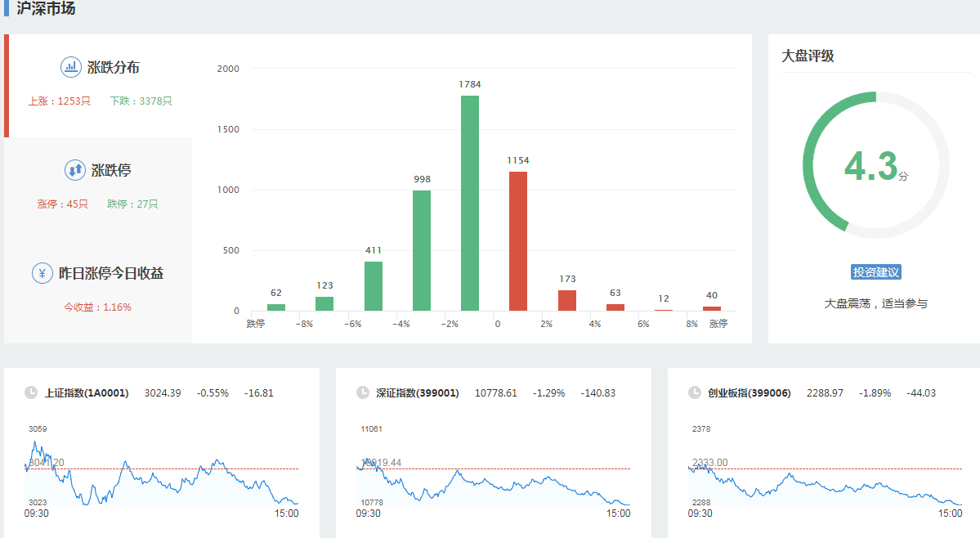Open the 深证指数(399001) link

point(418,392)
